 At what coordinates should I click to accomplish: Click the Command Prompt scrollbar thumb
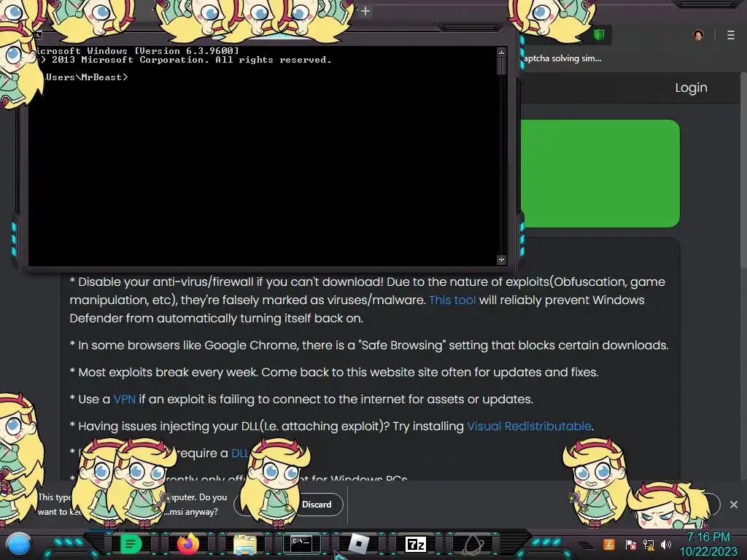501,65
